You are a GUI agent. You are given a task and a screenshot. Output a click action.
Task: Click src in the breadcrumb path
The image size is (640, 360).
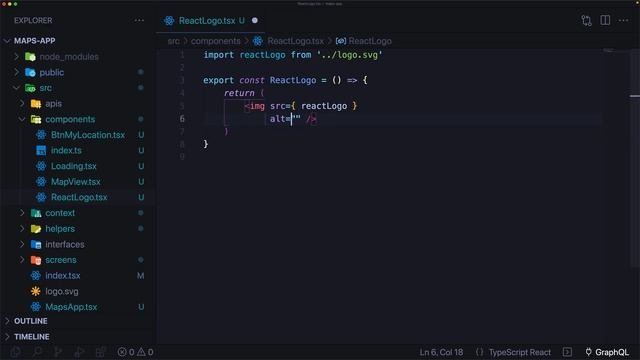click(173, 41)
